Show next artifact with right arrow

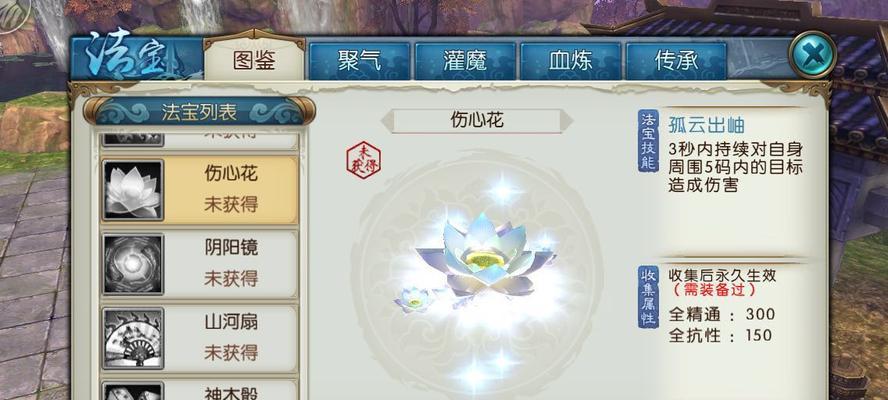[x=567, y=121]
